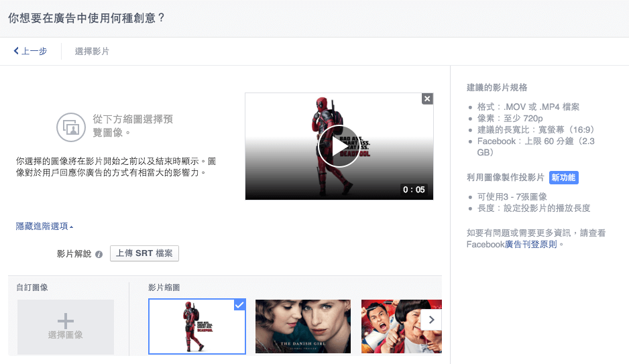Collapse the 隱藏進階選項 section
The height and width of the screenshot is (364, 629).
click(44, 226)
